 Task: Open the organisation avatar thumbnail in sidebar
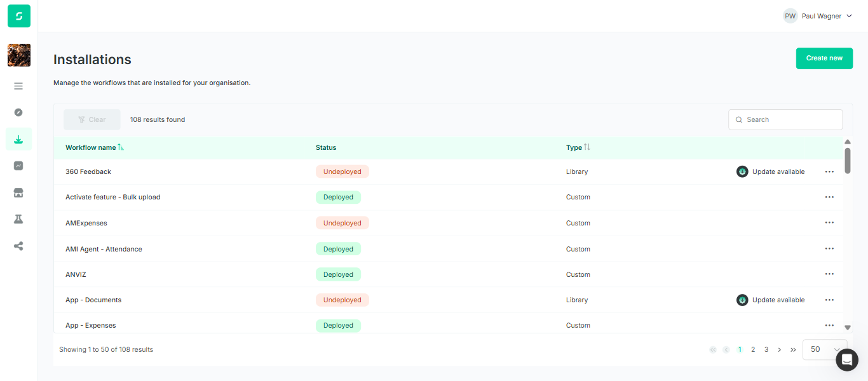coord(19,55)
